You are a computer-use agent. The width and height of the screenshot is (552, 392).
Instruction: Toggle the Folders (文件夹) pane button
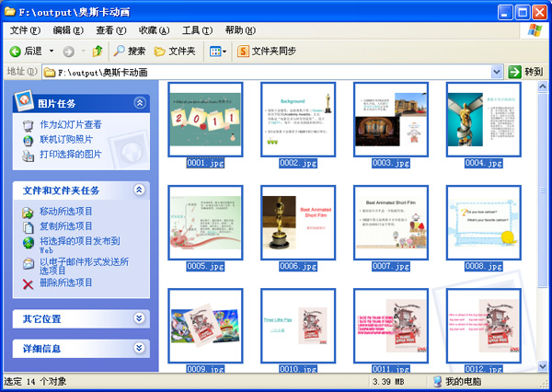click(175, 51)
